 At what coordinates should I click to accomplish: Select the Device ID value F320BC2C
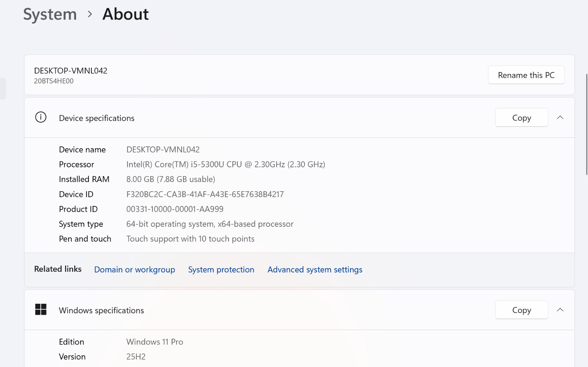click(205, 194)
